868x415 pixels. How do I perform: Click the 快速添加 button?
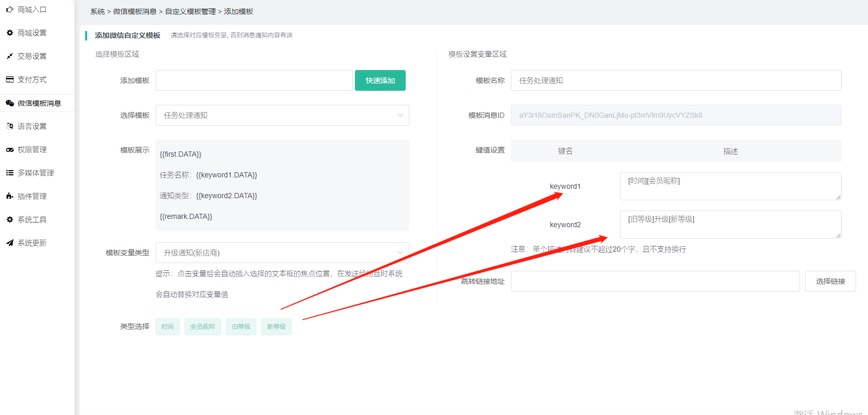pos(380,80)
